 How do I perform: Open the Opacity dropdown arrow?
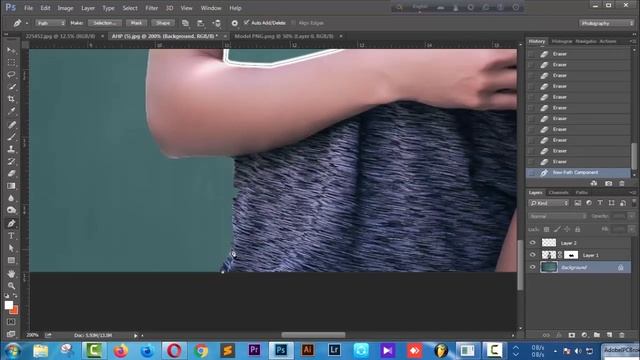point(632,216)
